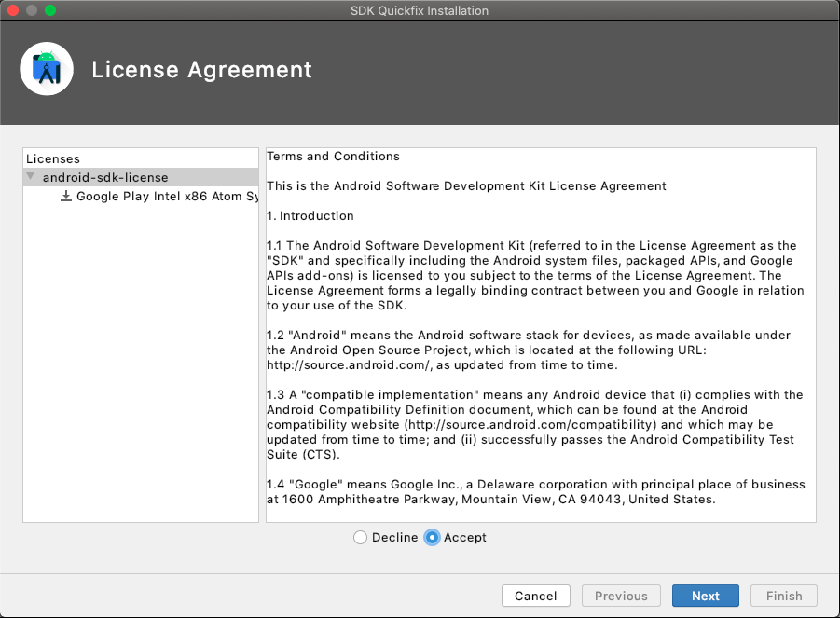Click the Licenses list header
Image resolution: width=840 pixels, height=618 pixels.
coord(53,159)
